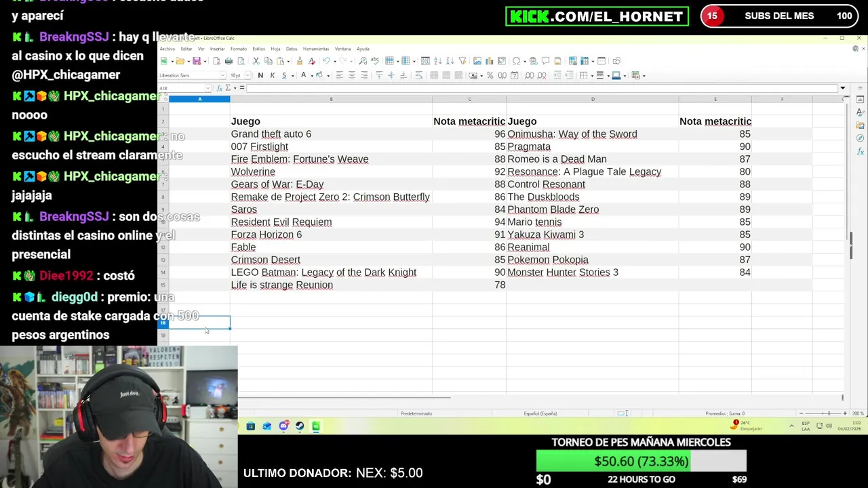Toggle align top vertical alignment
This screenshot has height=488, width=868.
379,75
